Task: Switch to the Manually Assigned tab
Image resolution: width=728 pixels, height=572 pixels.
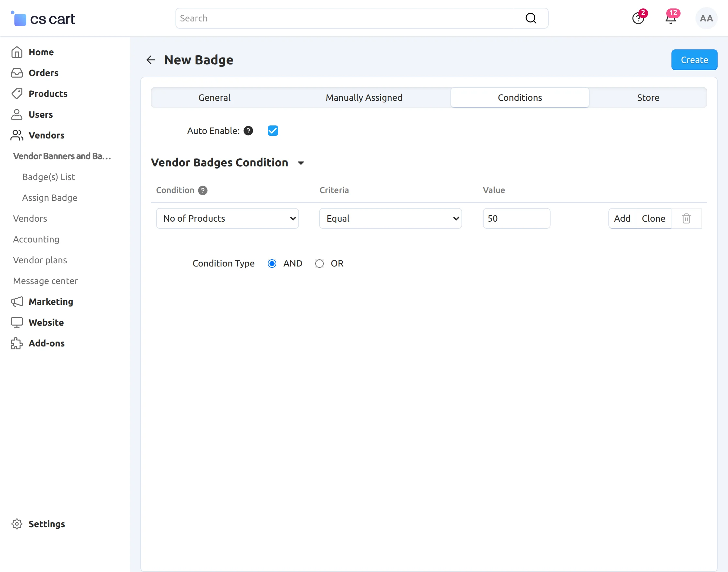Action: pyautogui.click(x=364, y=97)
